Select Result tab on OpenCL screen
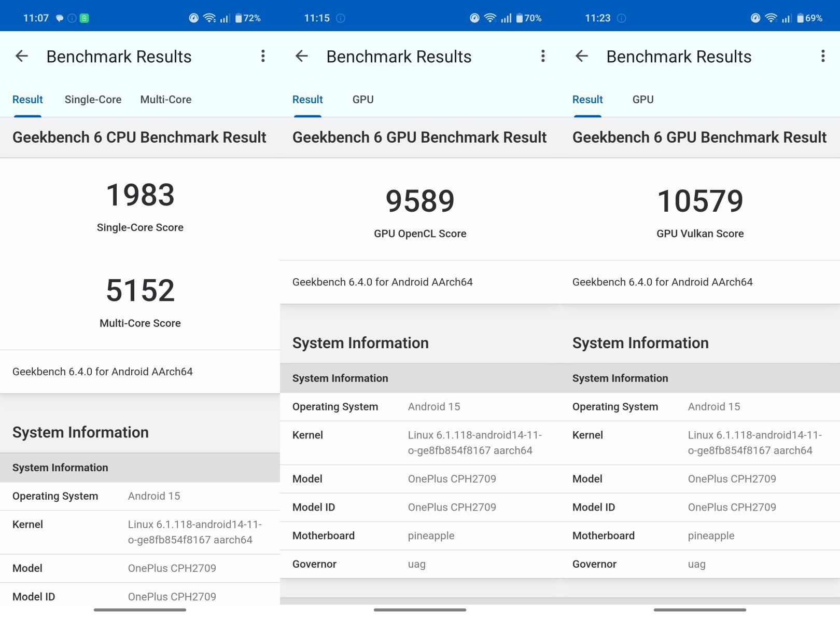The image size is (840, 617). click(307, 100)
